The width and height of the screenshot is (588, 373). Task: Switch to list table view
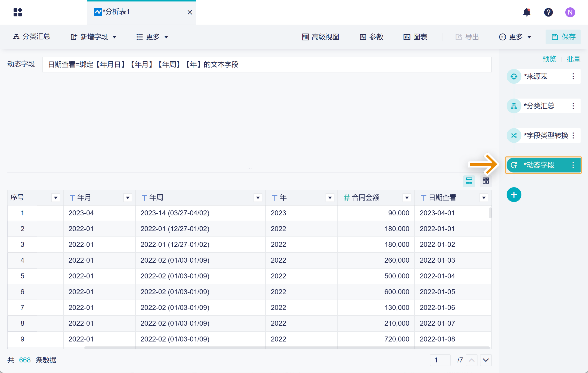pos(469,181)
